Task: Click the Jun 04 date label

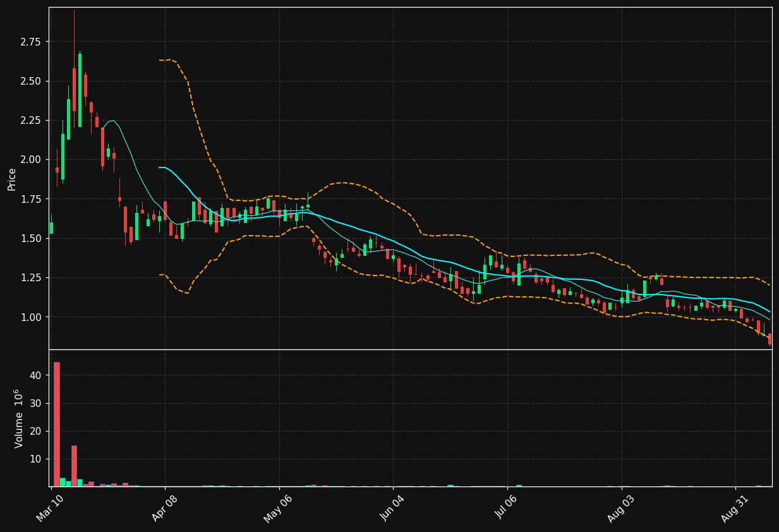Action: point(392,507)
